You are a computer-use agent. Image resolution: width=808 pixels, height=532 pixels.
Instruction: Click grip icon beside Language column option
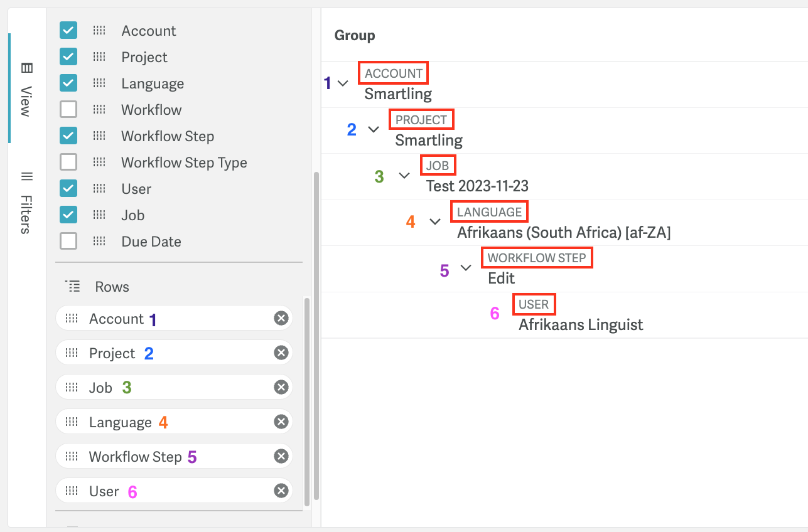[x=99, y=83]
